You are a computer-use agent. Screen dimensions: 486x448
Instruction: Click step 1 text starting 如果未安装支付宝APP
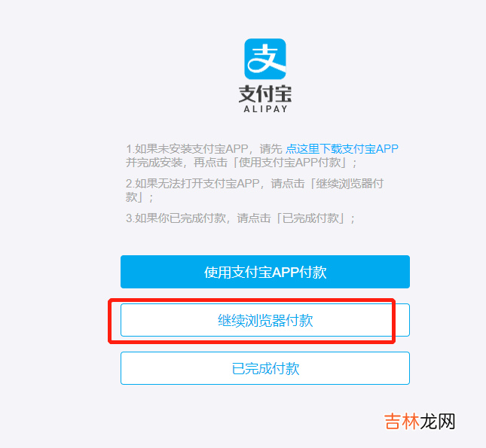(187, 149)
